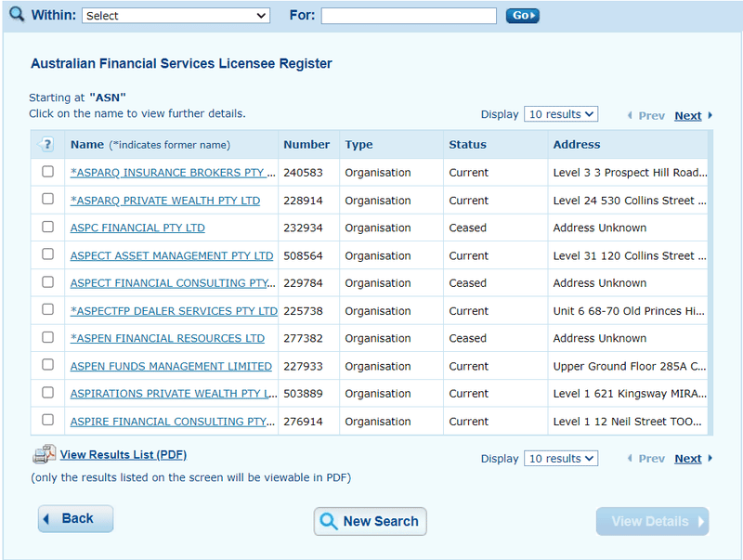This screenshot has height=560, width=743.
Task: Click address Level 1 12 Neil Street TOO
Action: pyautogui.click(x=628, y=422)
